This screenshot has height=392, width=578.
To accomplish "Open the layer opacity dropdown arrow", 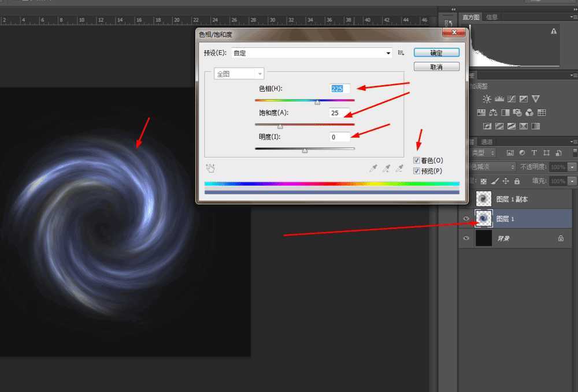I will (571, 167).
